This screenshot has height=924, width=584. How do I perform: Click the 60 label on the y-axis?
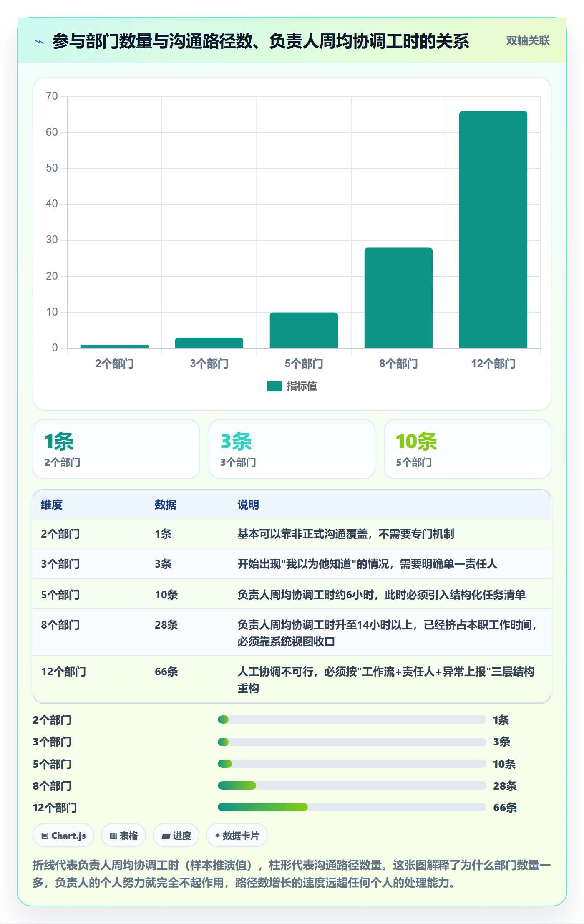(52, 132)
